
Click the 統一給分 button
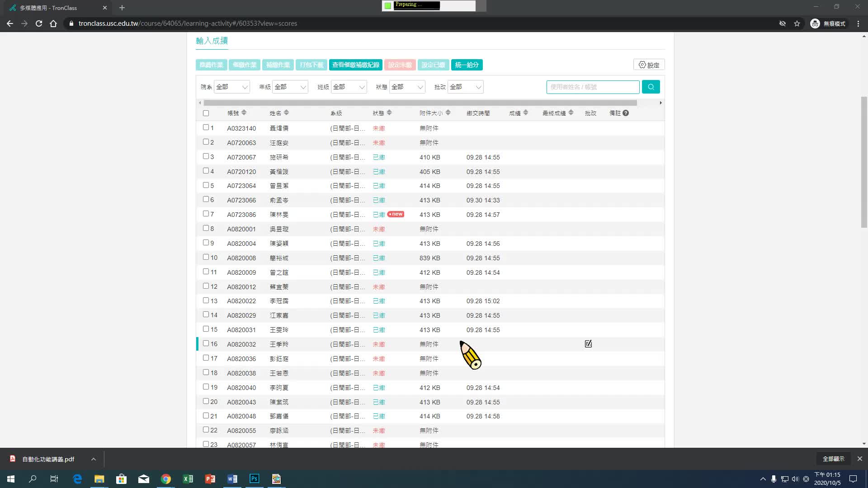[467, 65]
